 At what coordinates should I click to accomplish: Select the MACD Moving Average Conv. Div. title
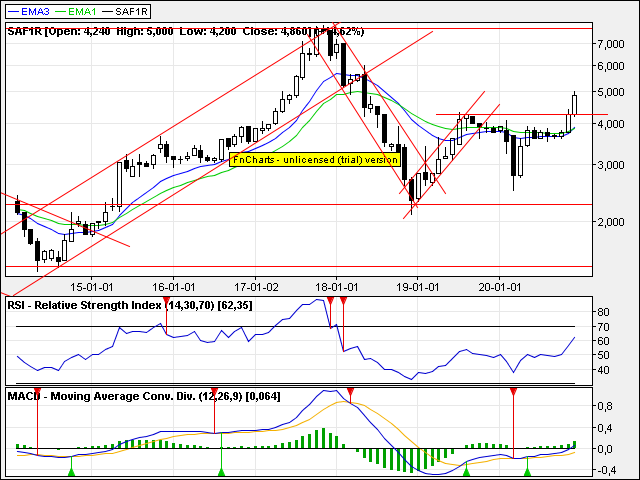pyautogui.click(x=144, y=396)
